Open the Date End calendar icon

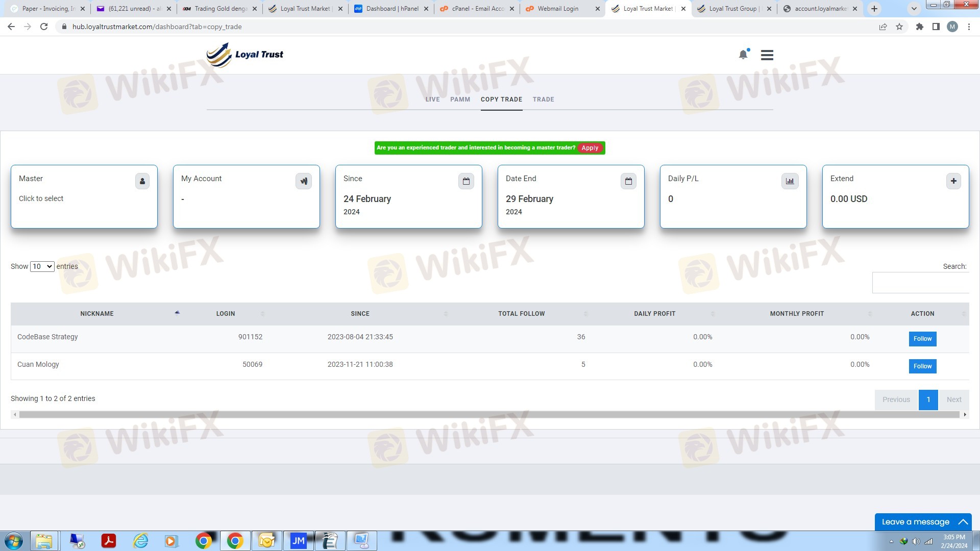tap(628, 181)
